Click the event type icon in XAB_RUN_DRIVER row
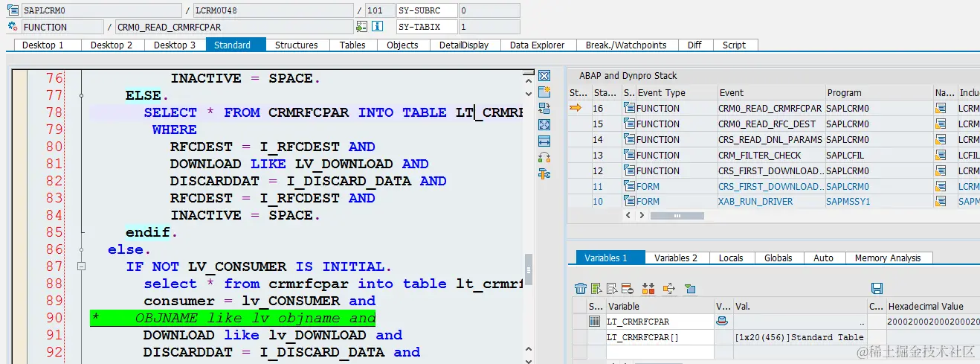 pyautogui.click(x=629, y=202)
